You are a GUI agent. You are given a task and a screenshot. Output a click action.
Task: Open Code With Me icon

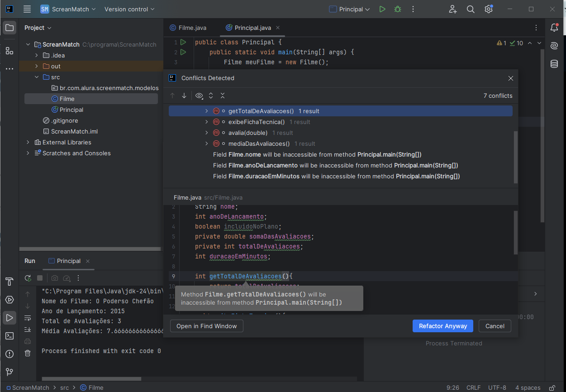(x=453, y=9)
